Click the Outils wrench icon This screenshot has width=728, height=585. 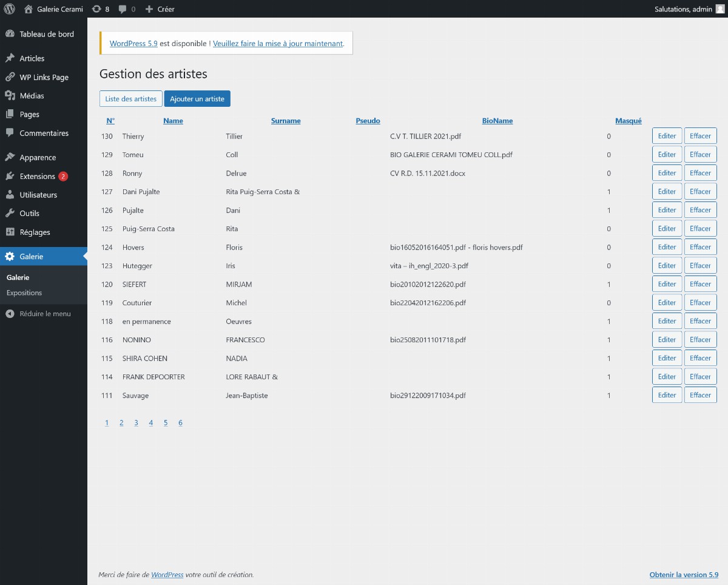pos(10,214)
